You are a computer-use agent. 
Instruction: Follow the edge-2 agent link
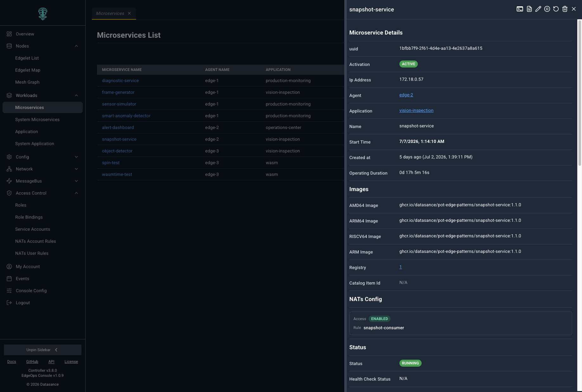click(406, 95)
